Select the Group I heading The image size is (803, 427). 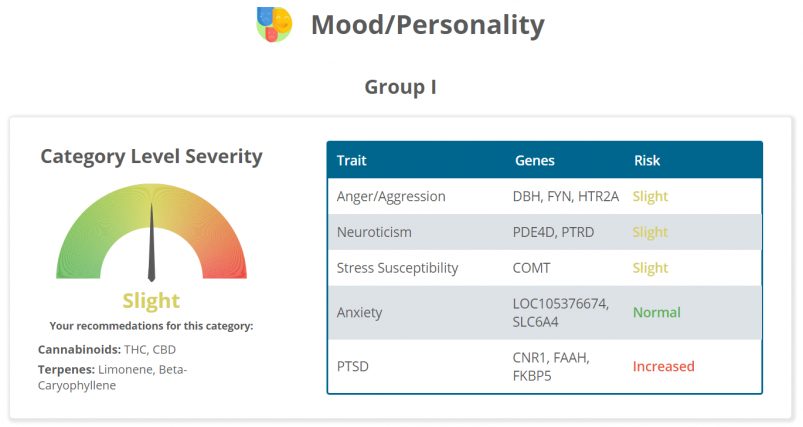click(400, 87)
